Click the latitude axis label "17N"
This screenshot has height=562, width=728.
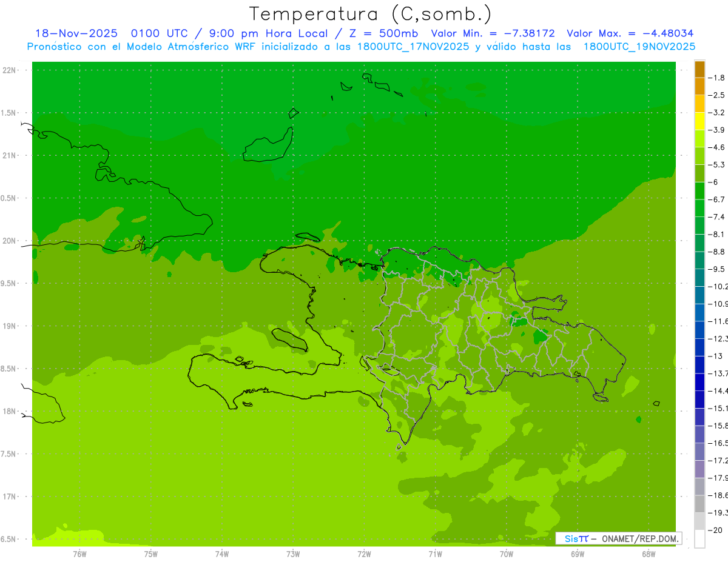tap(9, 497)
